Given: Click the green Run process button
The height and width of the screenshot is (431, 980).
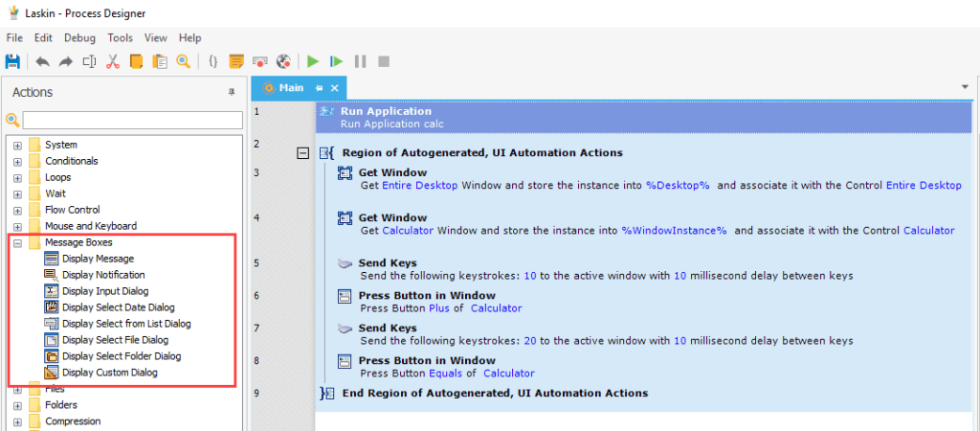Looking at the screenshot, I should [312, 61].
